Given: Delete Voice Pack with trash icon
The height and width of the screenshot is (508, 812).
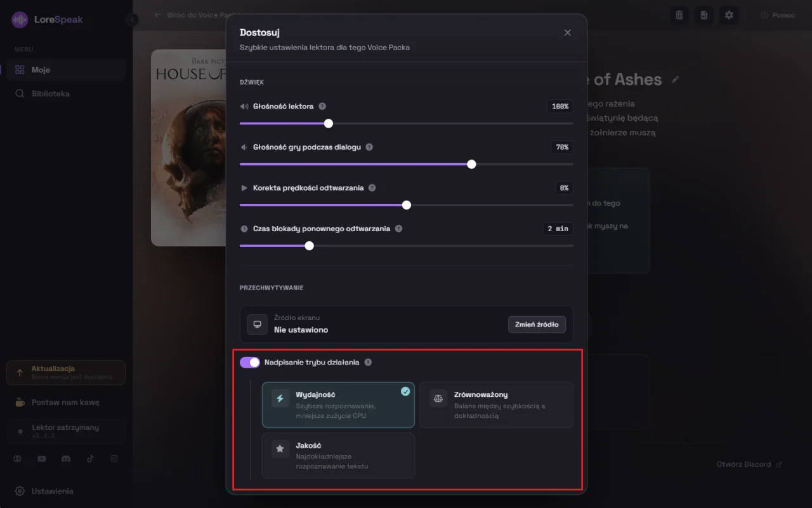Looking at the screenshot, I should (x=679, y=15).
